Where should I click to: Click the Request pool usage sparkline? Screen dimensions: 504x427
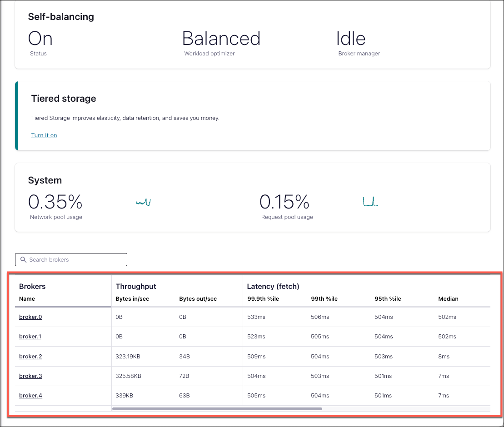tap(370, 202)
